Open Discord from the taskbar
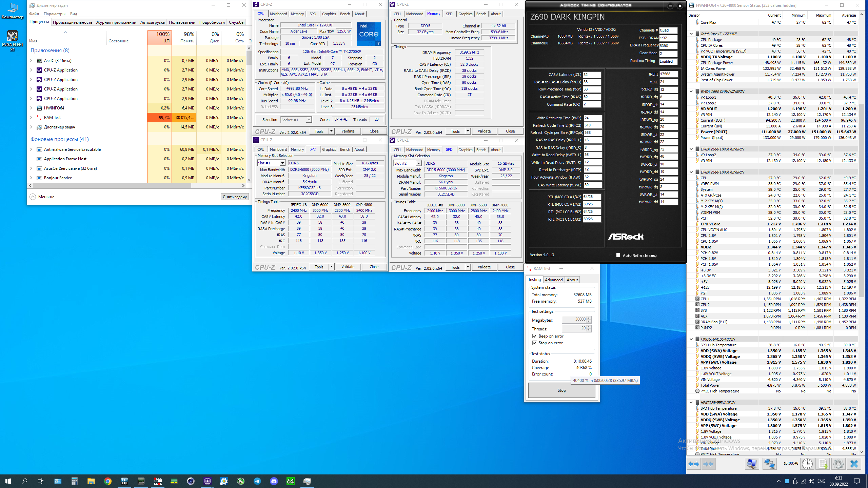Screen dimensions: 868x488 point(274,481)
